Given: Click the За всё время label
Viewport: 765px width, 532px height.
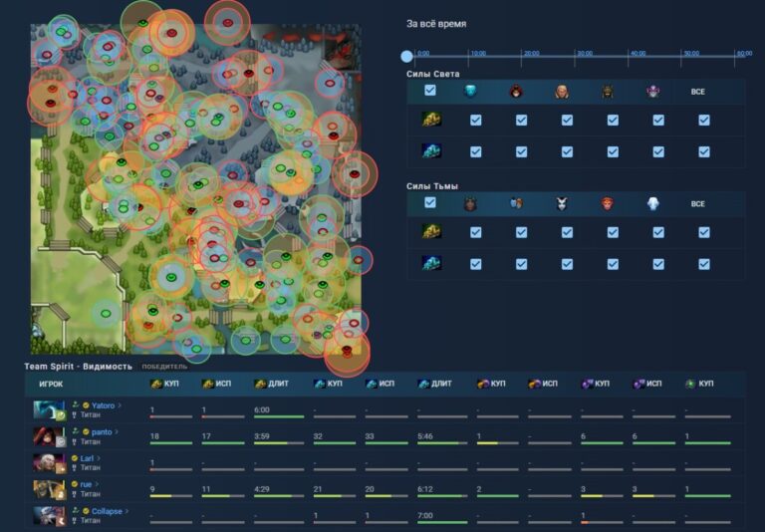Looking at the screenshot, I should [436, 24].
